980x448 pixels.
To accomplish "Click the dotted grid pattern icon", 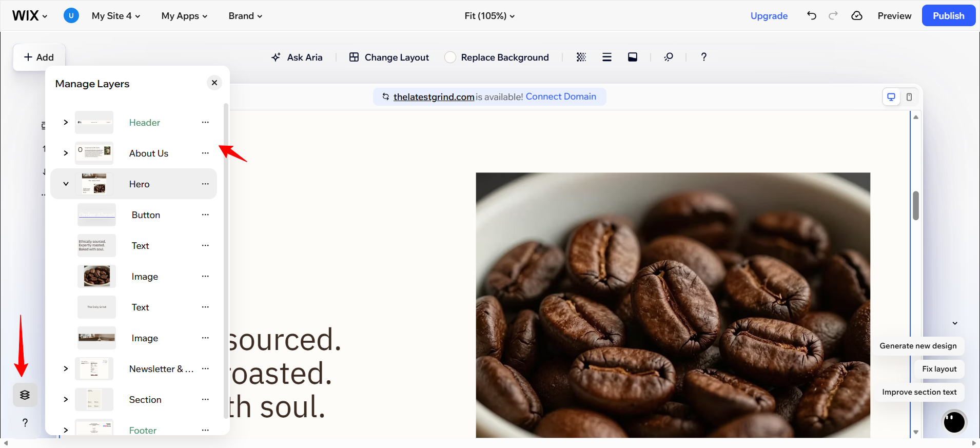I will point(581,57).
